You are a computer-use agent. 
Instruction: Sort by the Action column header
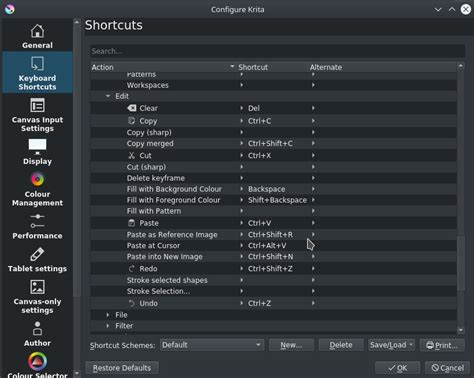[x=163, y=67]
